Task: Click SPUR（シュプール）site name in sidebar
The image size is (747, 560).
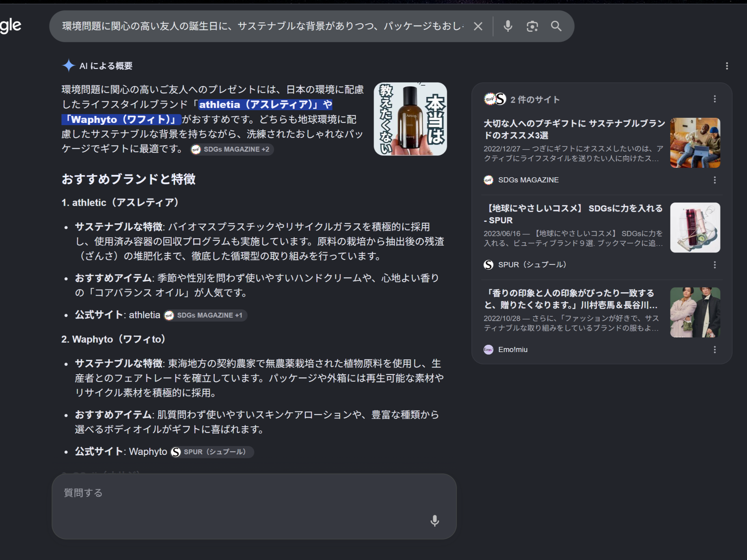Action: coord(532,265)
